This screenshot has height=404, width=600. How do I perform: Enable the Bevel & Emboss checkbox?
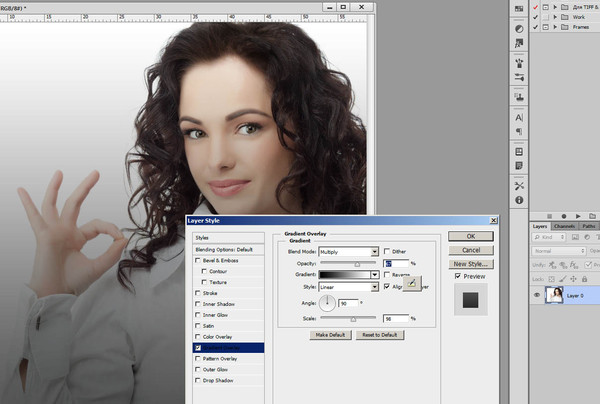pyautogui.click(x=198, y=260)
